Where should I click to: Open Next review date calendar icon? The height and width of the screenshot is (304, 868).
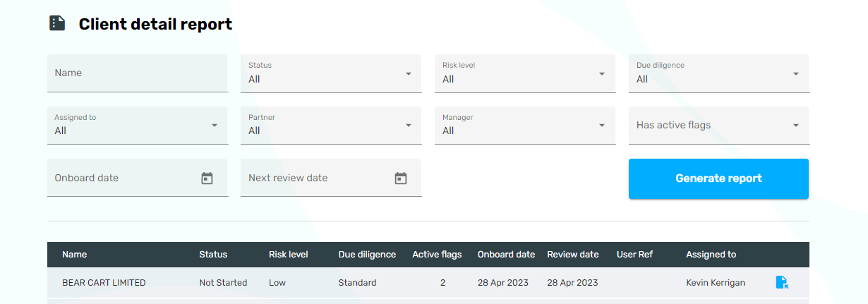click(x=401, y=178)
